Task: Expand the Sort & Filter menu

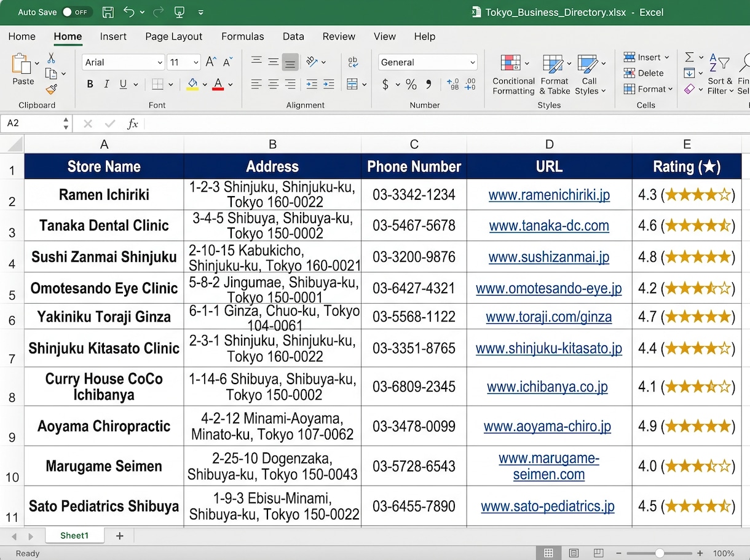Action: pyautogui.click(x=720, y=74)
